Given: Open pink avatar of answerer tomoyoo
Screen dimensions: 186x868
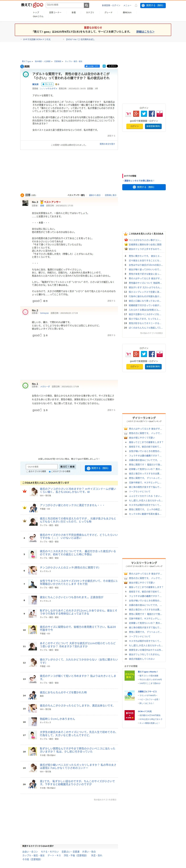Looking at the screenshot, I should click(x=25, y=312).
